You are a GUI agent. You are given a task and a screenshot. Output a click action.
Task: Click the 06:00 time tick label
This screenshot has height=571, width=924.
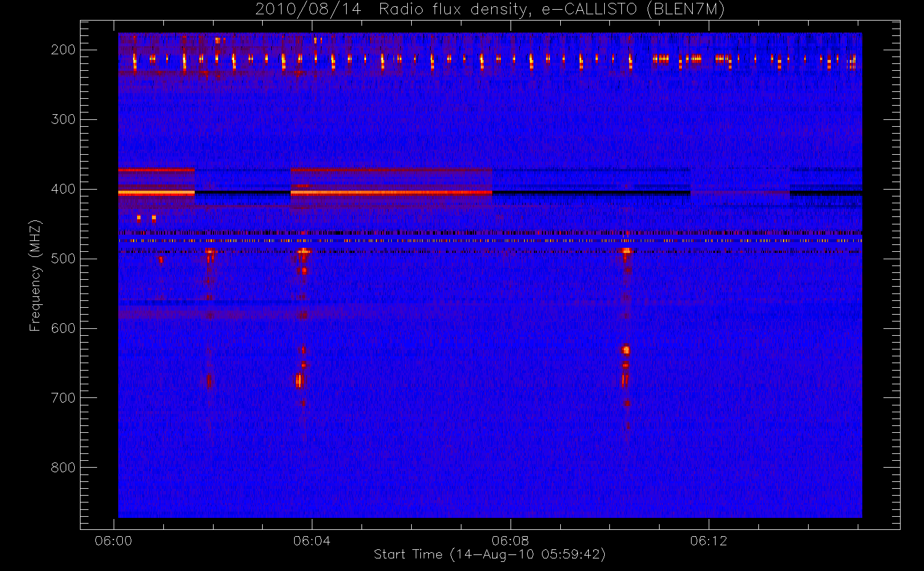[x=114, y=541]
